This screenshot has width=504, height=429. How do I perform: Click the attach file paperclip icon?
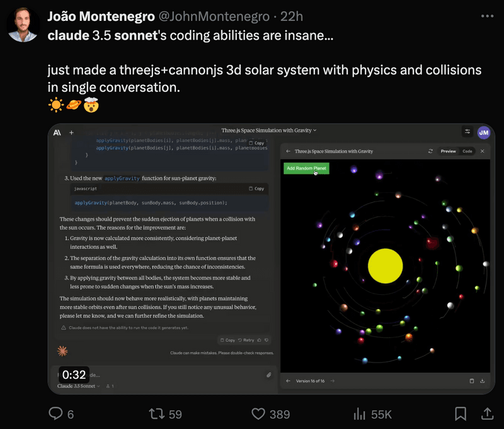pyautogui.click(x=268, y=375)
